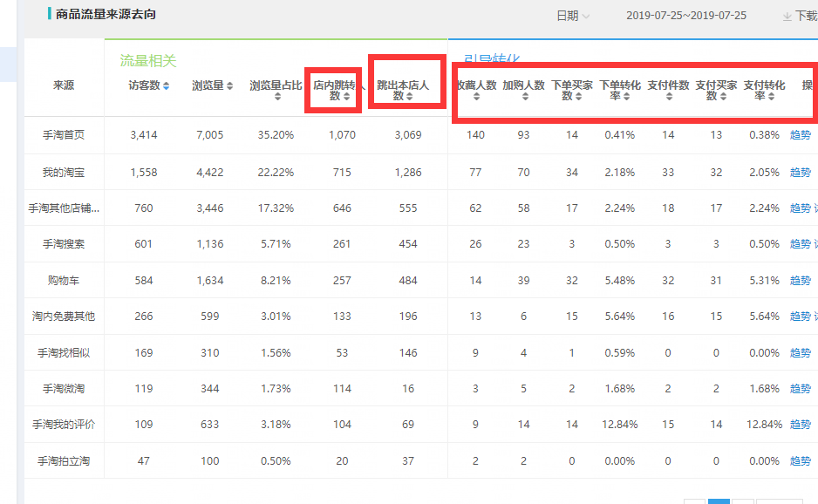818x504 pixels.
Task: Click the 跳出本店人数 sort arrows
Action: pyautogui.click(x=409, y=97)
